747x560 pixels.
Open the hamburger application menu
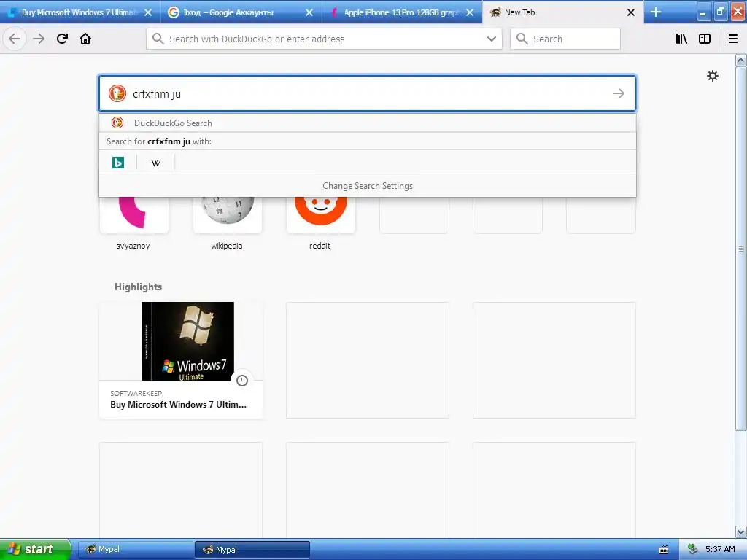(733, 39)
